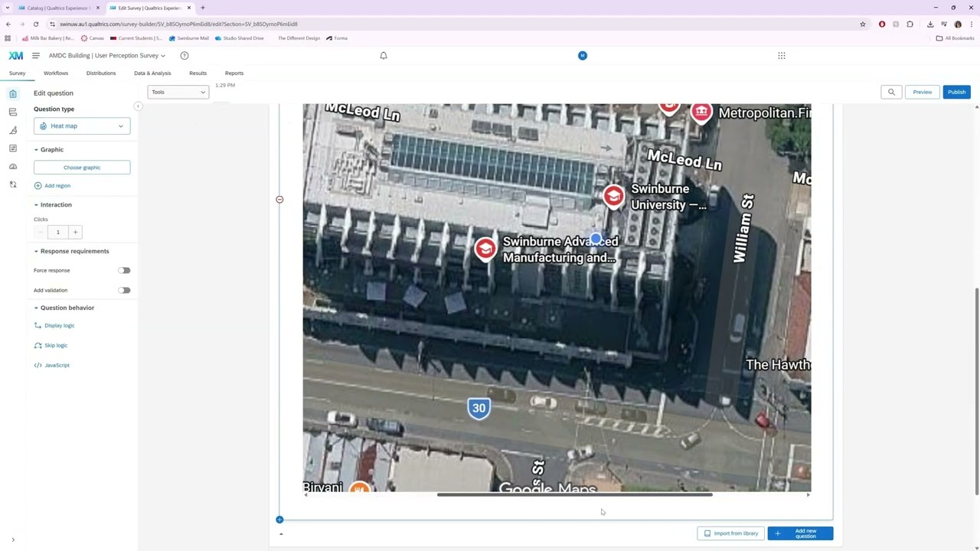This screenshot has width=980, height=551.
Task: Click the Swinburne Advanced Manufacturing map pin
Action: click(x=485, y=249)
